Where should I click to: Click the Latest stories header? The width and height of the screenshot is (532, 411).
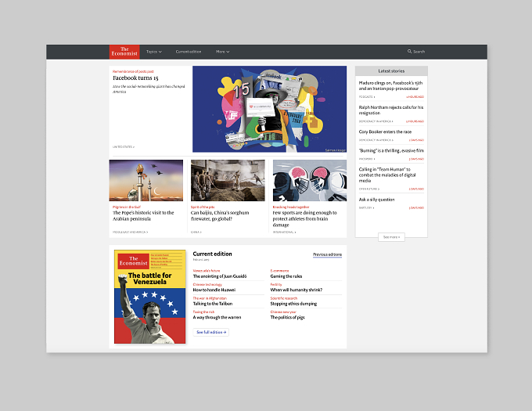click(x=391, y=71)
